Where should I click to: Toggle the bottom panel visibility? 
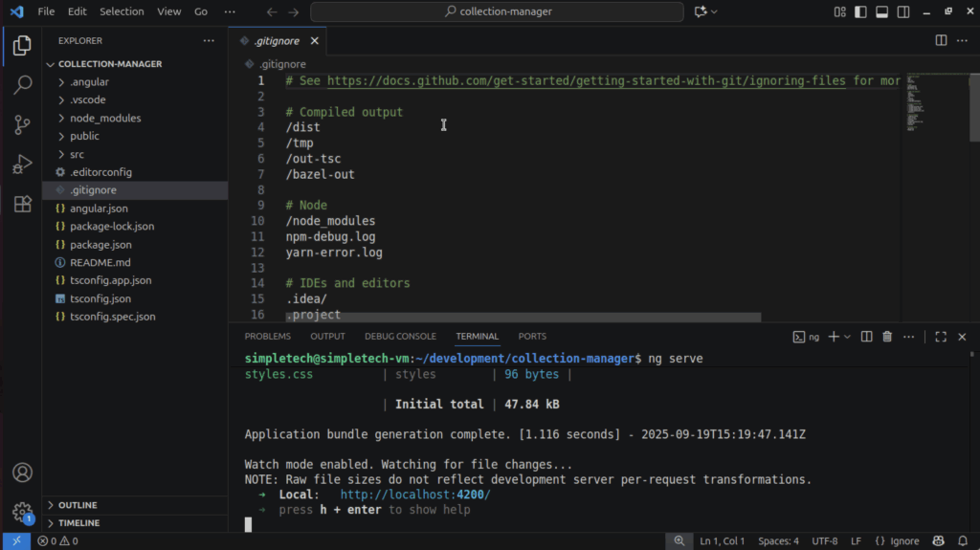coord(881,11)
